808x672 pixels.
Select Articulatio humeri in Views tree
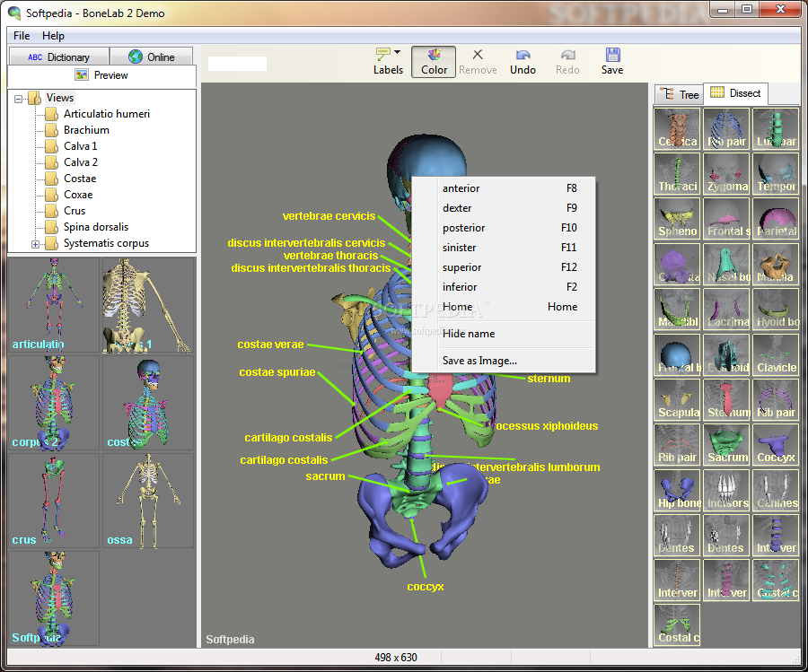pos(106,114)
